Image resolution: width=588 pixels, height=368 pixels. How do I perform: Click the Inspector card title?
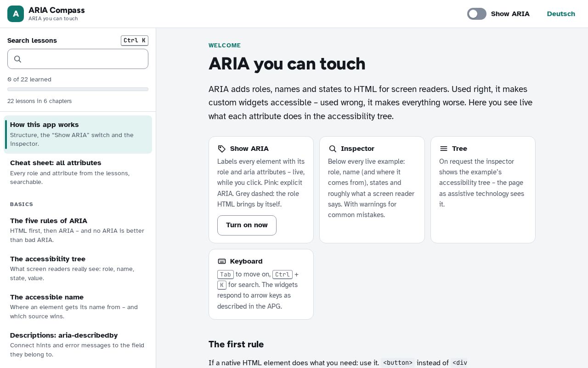pyautogui.click(x=357, y=149)
